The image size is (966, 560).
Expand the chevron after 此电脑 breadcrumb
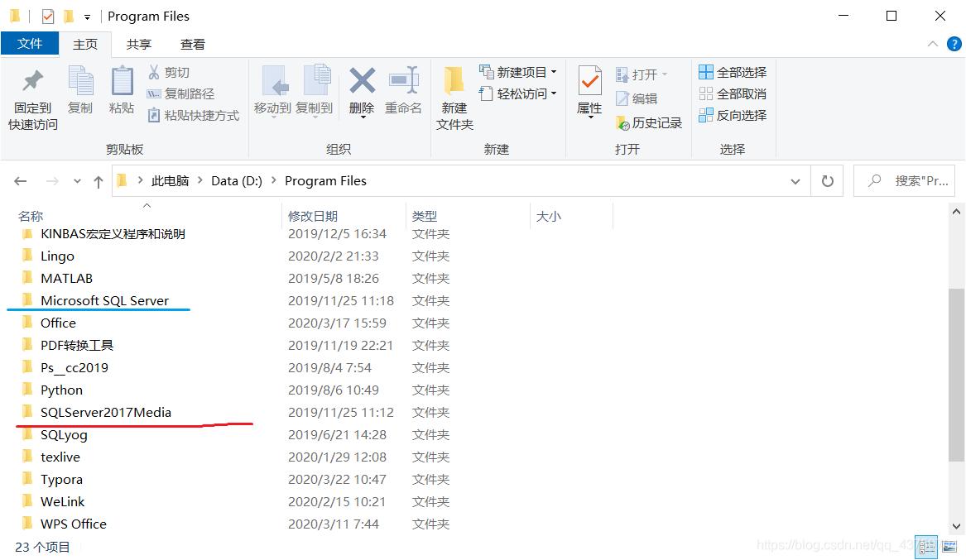pos(200,181)
